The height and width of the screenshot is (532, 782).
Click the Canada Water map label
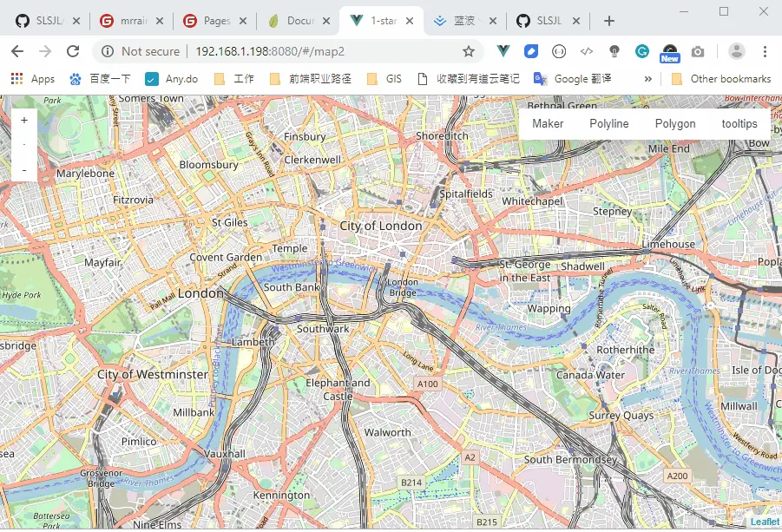point(590,375)
